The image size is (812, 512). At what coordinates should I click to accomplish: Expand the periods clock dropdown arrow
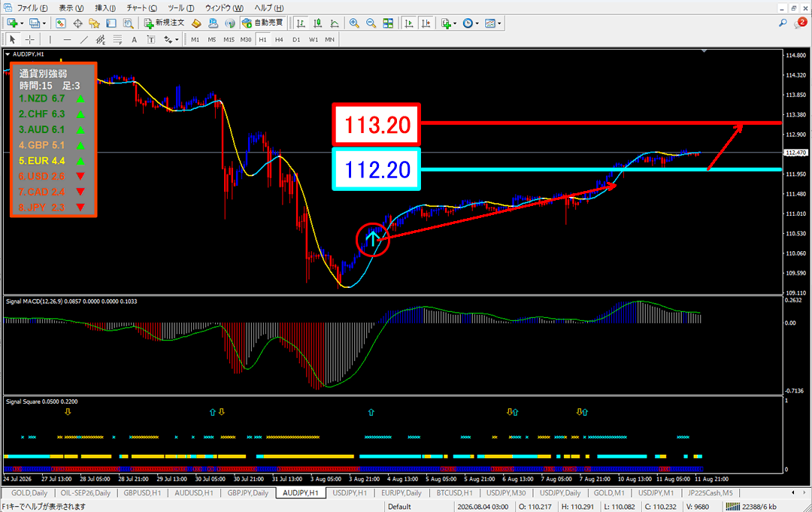point(477,23)
